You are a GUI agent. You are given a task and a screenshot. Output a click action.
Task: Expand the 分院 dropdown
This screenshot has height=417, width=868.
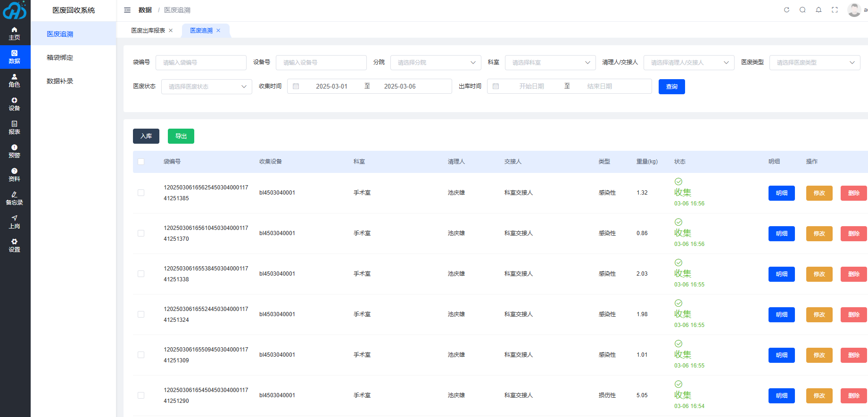tap(435, 63)
